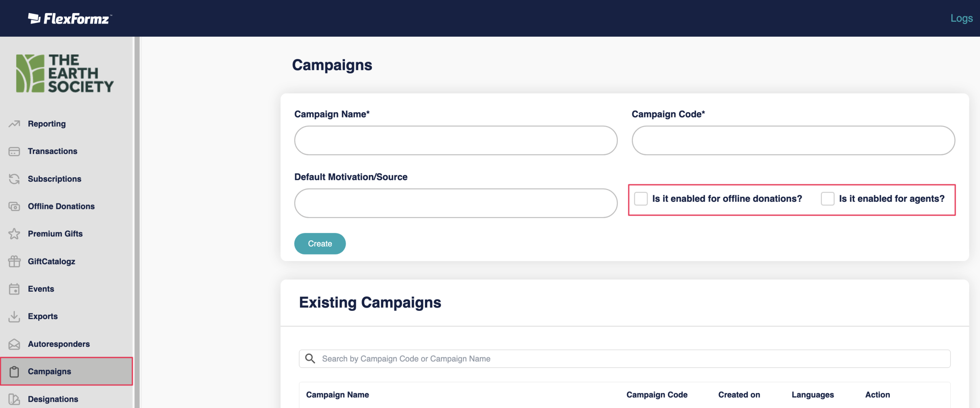Image resolution: width=980 pixels, height=408 pixels.
Task: Open the Logs link in header
Action: 961,18
